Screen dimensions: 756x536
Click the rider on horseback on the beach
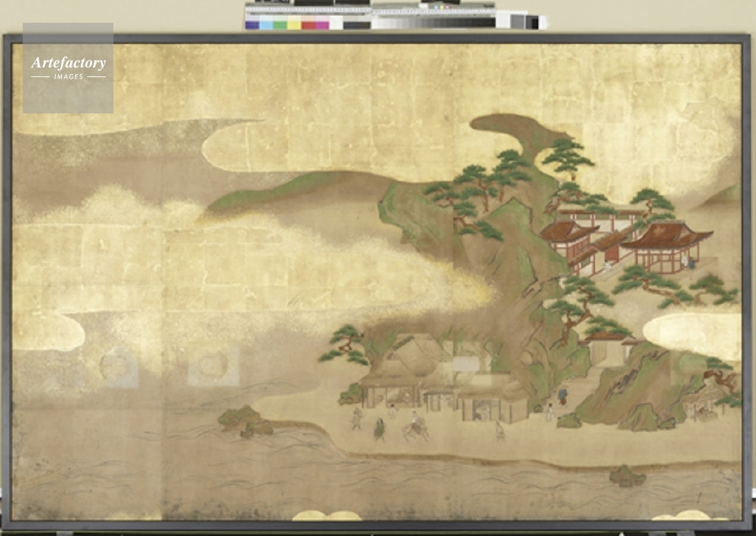(414, 428)
